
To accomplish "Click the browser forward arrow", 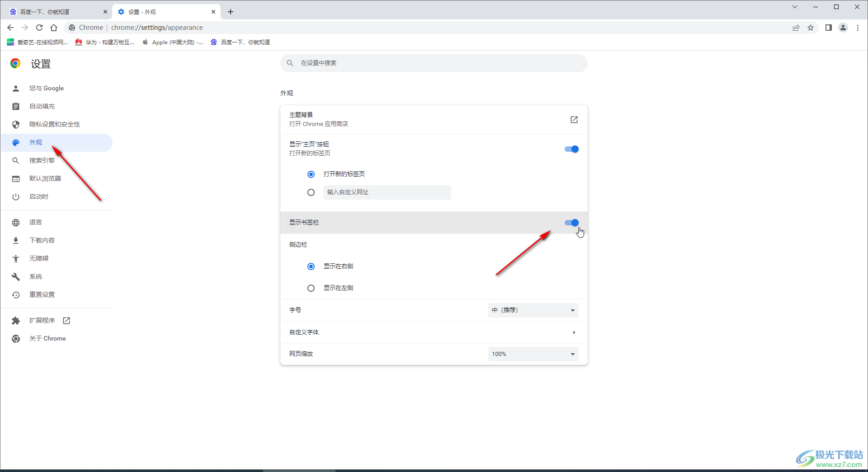I will [x=25, y=28].
